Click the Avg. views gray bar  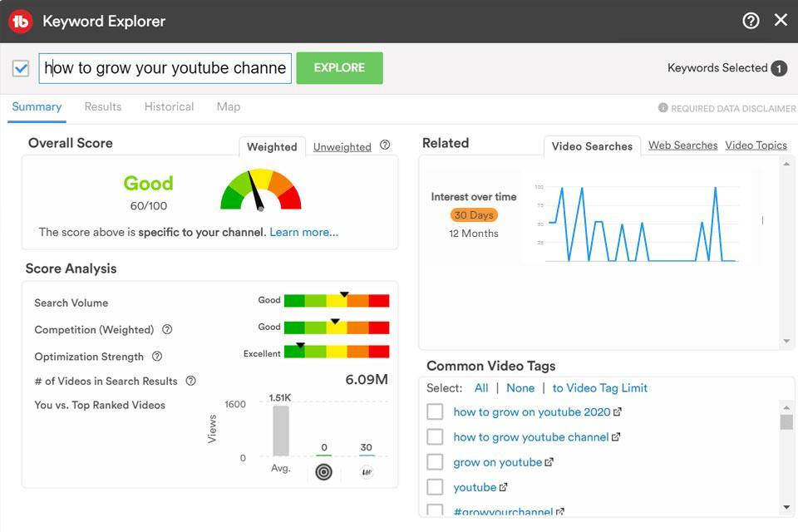coord(281,431)
